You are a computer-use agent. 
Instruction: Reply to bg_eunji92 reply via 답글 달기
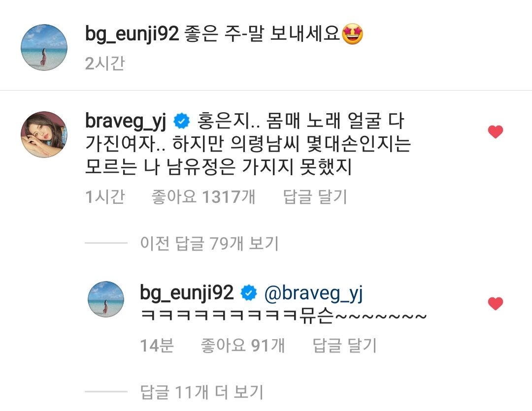[x=344, y=346]
